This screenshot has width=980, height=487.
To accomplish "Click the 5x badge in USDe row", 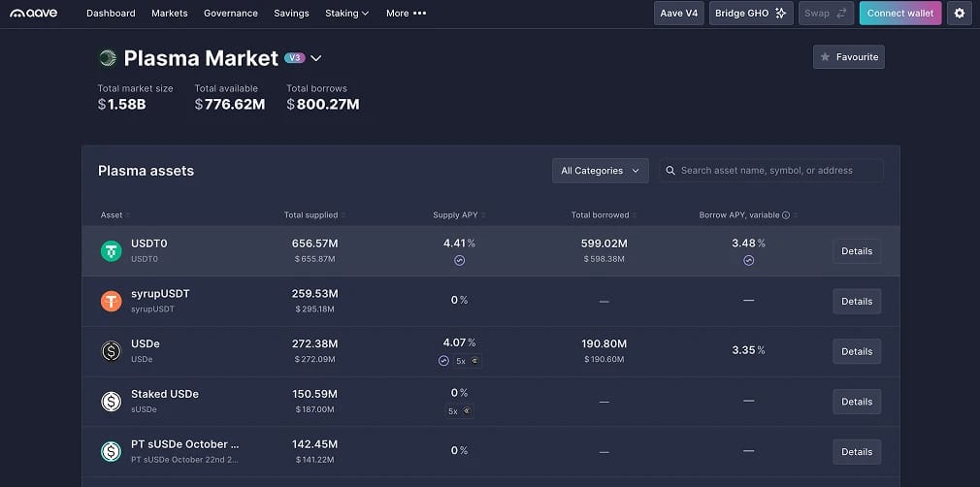I will (467, 361).
